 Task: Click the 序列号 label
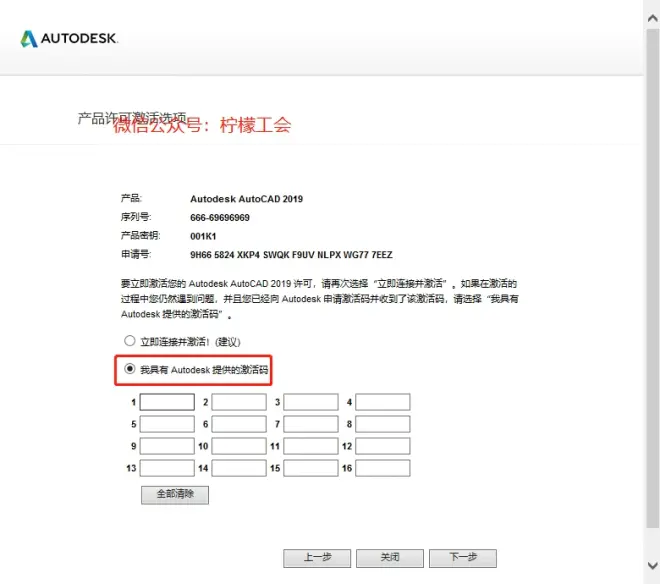coord(136,217)
